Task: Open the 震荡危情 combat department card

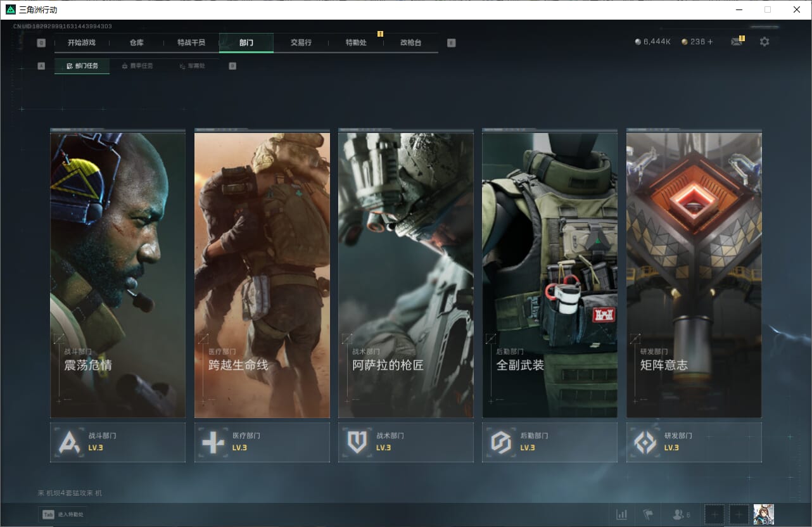Action: (x=118, y=275)
